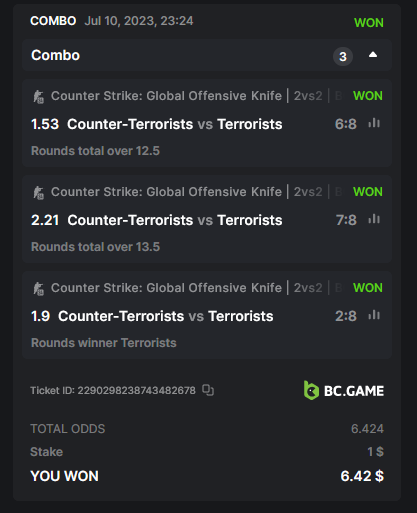
Task: Select the Rounds total over 13.5 market
Action: [x=95, y=247]
